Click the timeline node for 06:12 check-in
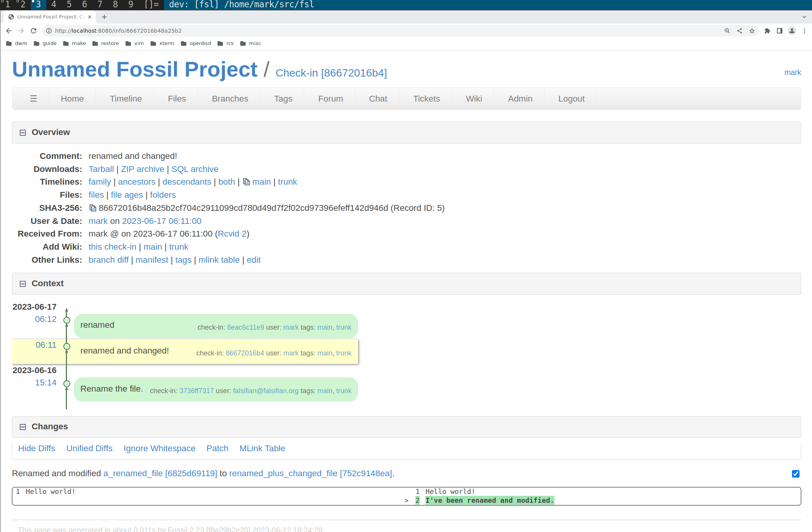Image resolution: width=812 pixels, height=532 pixels. pyautogui.click(x=67, y=320)
